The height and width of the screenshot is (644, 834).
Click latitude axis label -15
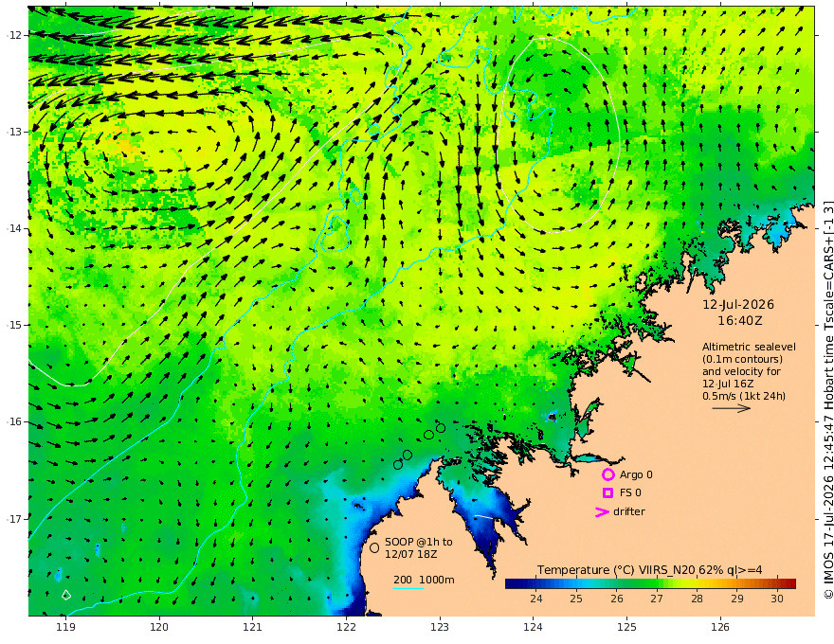click(x=14, y=325)
